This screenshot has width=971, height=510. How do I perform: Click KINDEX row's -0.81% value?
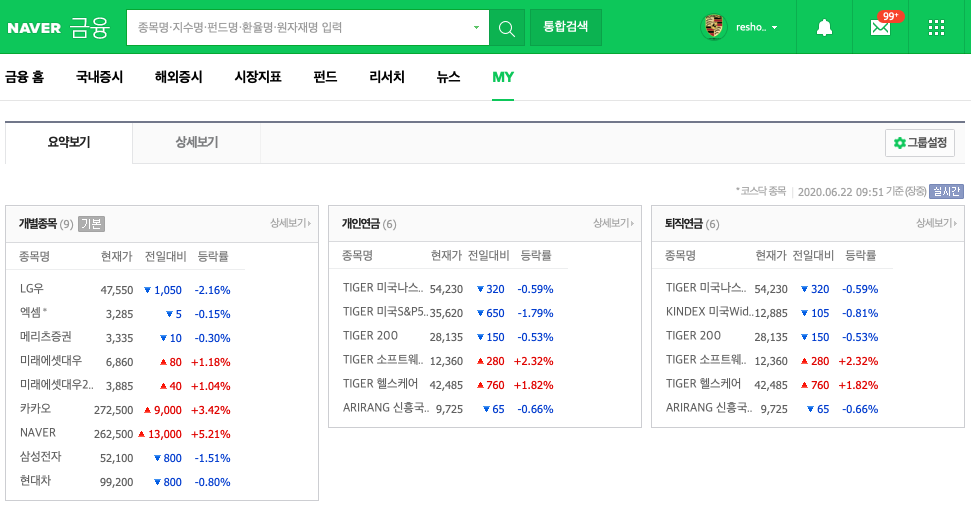860,313
